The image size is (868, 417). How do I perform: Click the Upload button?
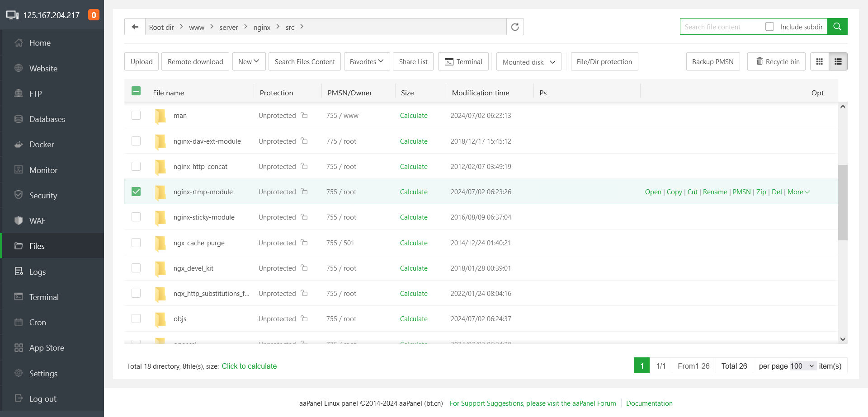pyautogui.click(x=142, y=61)
